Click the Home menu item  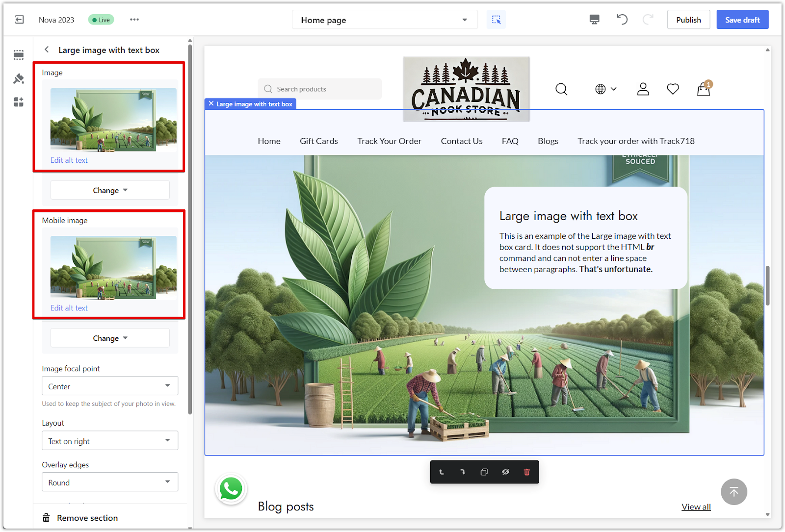pos(269,141)
